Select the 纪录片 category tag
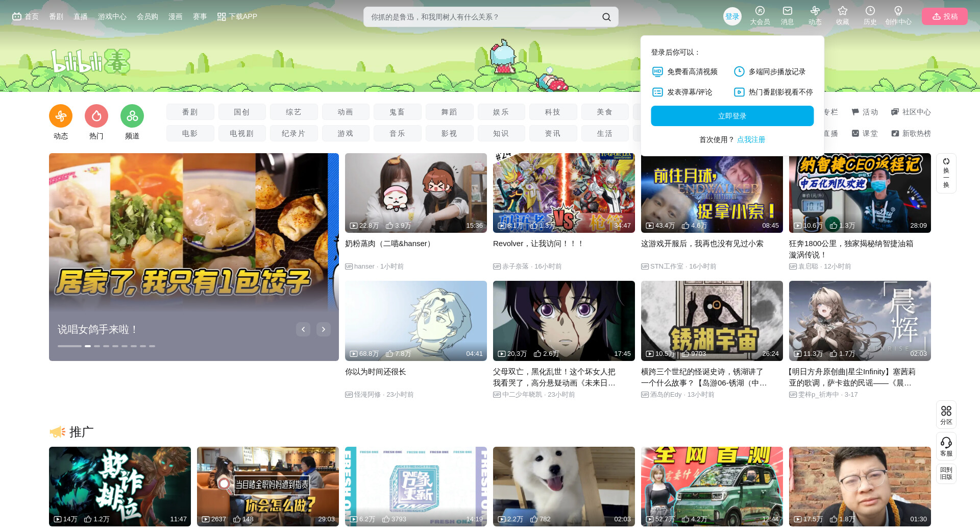980x531 pixels. 294,133
